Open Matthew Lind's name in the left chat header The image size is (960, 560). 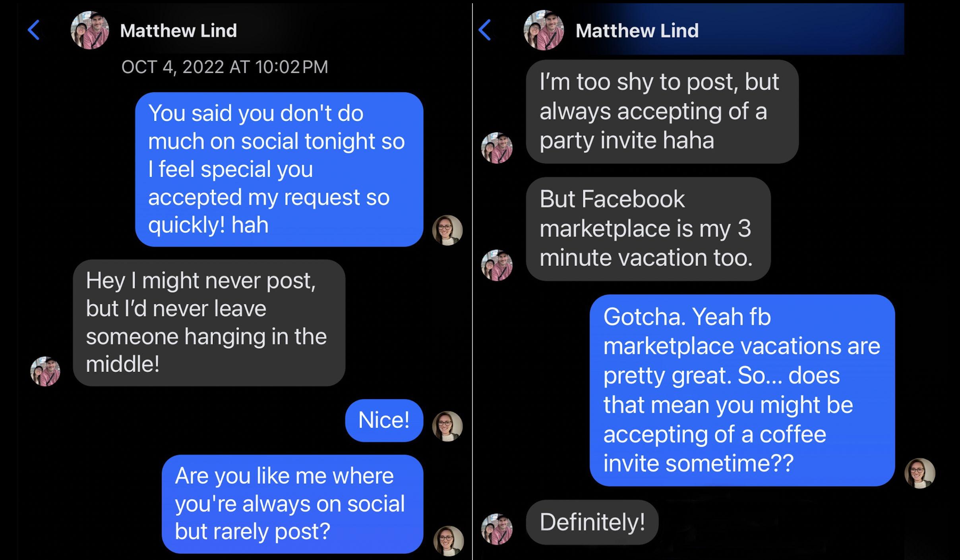(x=178, y=31)
